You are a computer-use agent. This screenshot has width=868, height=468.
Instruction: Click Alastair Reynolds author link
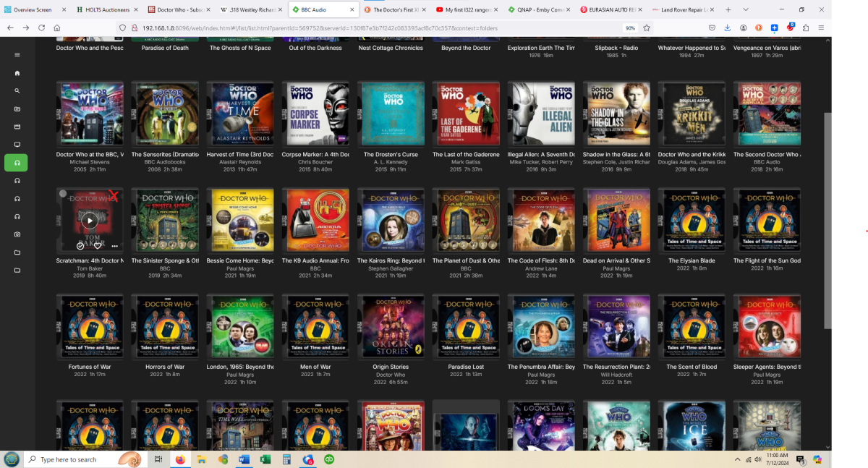coord(240,162)
